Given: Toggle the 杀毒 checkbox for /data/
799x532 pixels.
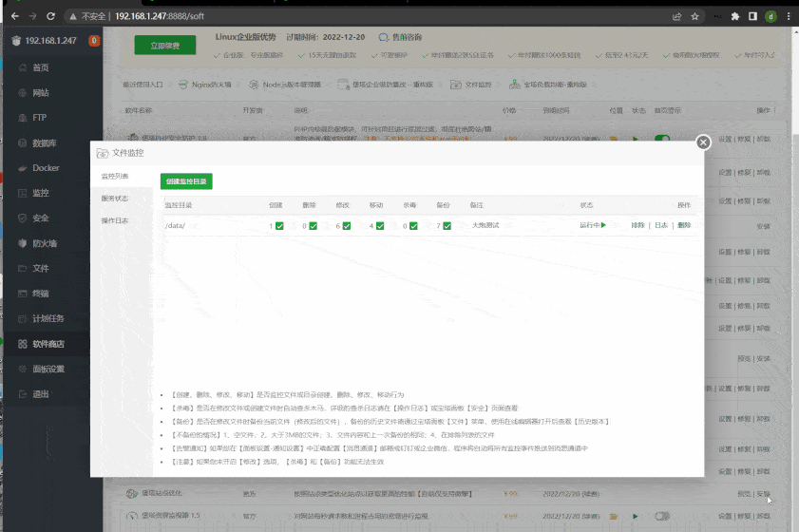Looking at the screenshot, I should click(413, 226).
